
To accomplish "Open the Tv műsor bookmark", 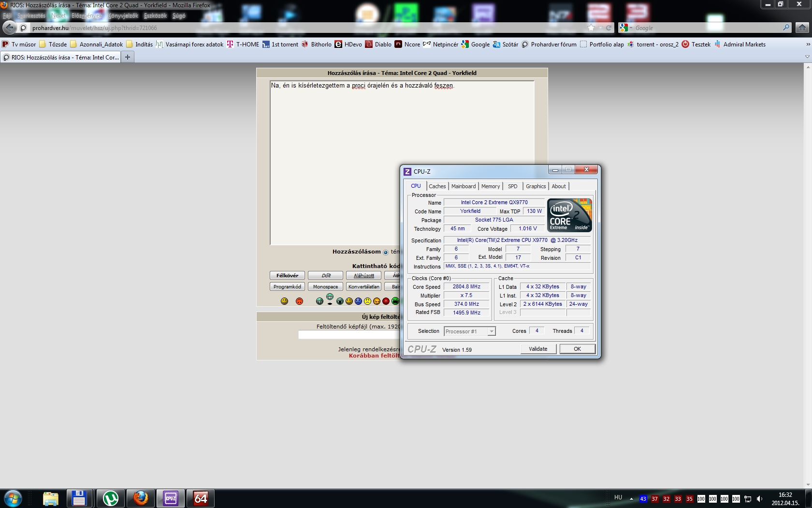I will [x=19, y=44].
